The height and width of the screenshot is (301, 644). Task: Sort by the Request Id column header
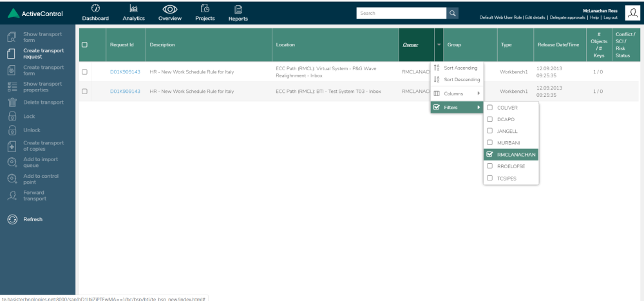[x=126, y=45]
